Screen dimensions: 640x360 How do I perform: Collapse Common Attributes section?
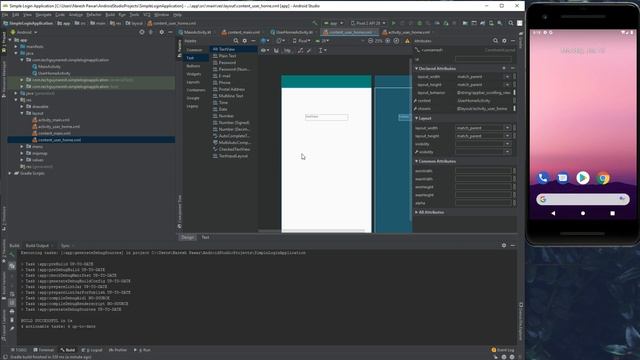pyautogui.click(x=416, y=161)
